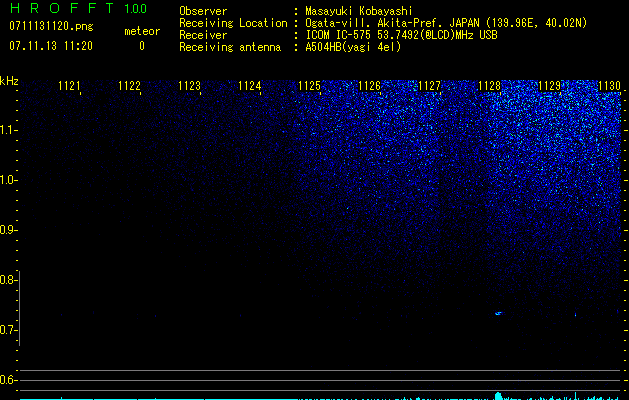Click the Ogata-vill. Akita-Pref. JAPAN location text
This screenshot has height=400, width=629.
[x=446, y=23]
